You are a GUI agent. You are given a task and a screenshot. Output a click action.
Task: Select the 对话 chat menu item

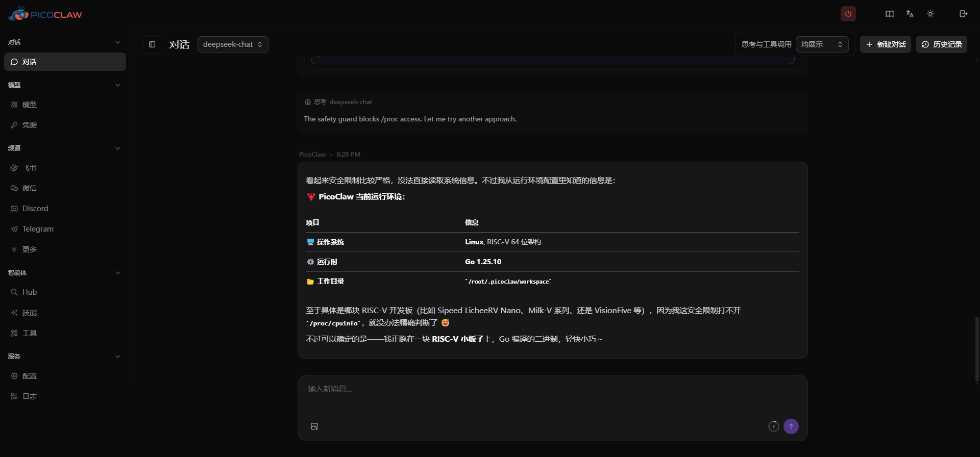(65, 62)
